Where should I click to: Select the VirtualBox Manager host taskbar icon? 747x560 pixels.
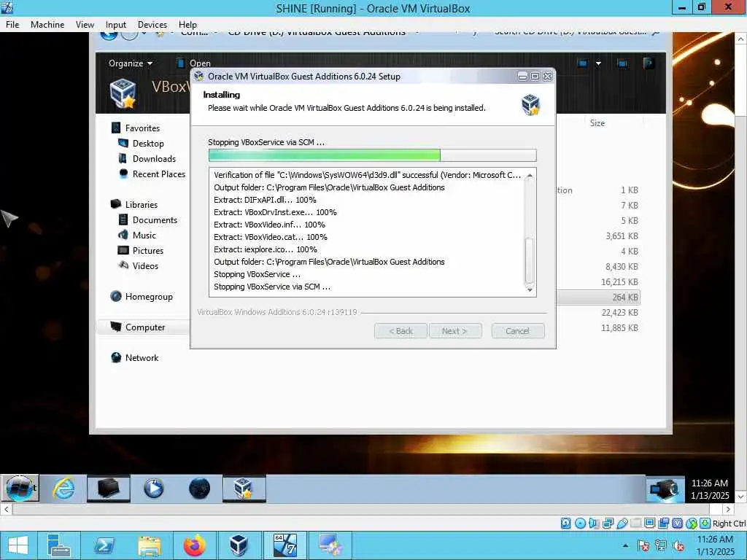pos(239,545)
